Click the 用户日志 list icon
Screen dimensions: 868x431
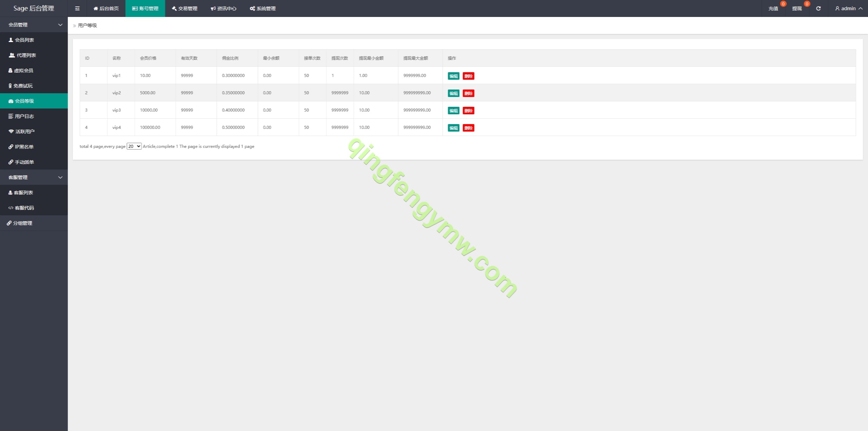11,116
